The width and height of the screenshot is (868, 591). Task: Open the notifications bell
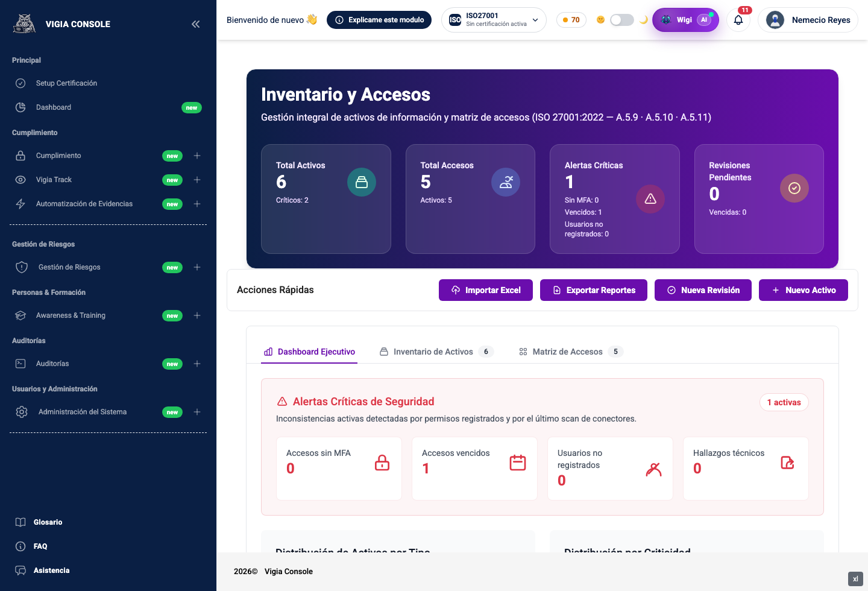click(x=738, y=20)
